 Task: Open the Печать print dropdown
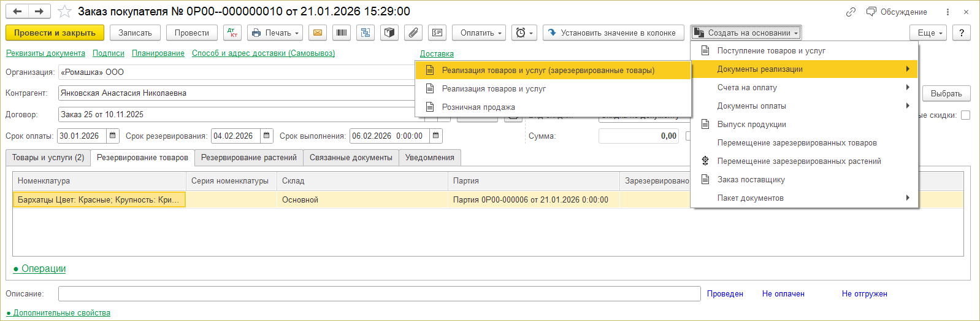[x=275, y=33]
